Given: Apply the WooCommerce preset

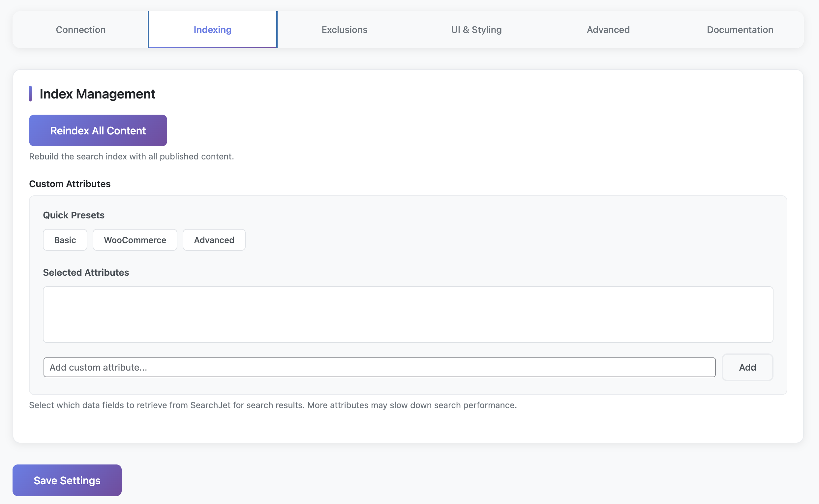Looking at the screenshot, I should (135, 240).
